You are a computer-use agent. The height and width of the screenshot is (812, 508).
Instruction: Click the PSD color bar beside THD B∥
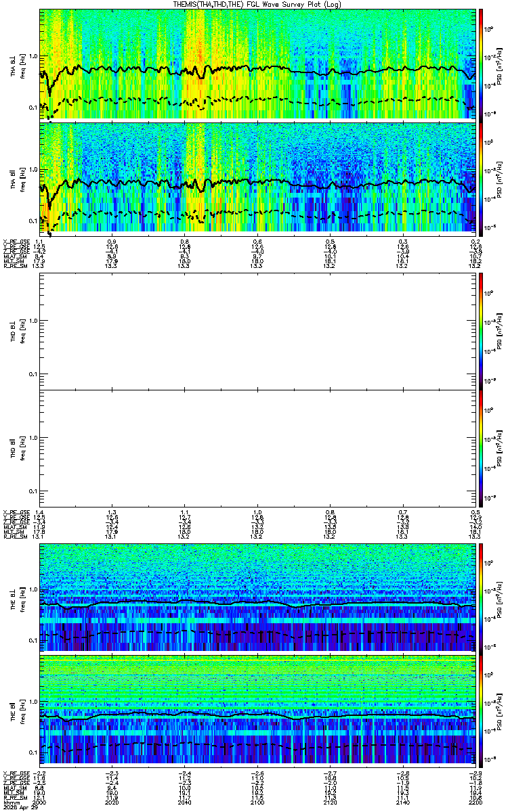481,448
